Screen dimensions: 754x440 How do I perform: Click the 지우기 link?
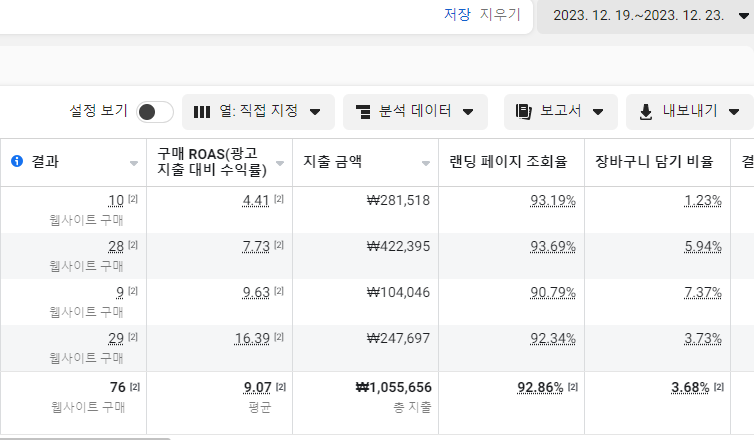500,14
